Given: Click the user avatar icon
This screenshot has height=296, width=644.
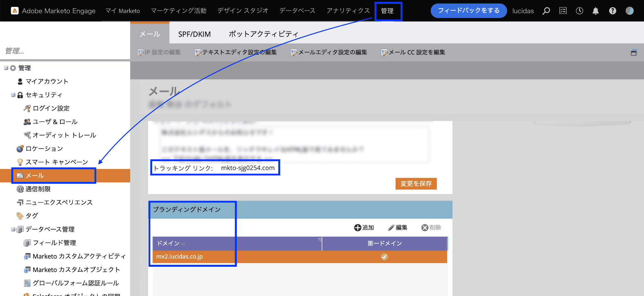Looking at the screenshot, I should pyautogui.click(x=630, y=11).
